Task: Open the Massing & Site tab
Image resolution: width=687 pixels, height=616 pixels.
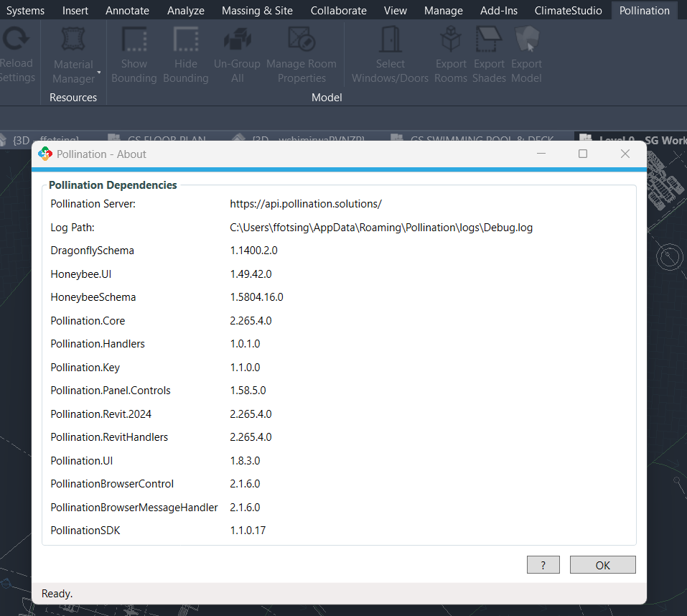Action: coord(257,11)
